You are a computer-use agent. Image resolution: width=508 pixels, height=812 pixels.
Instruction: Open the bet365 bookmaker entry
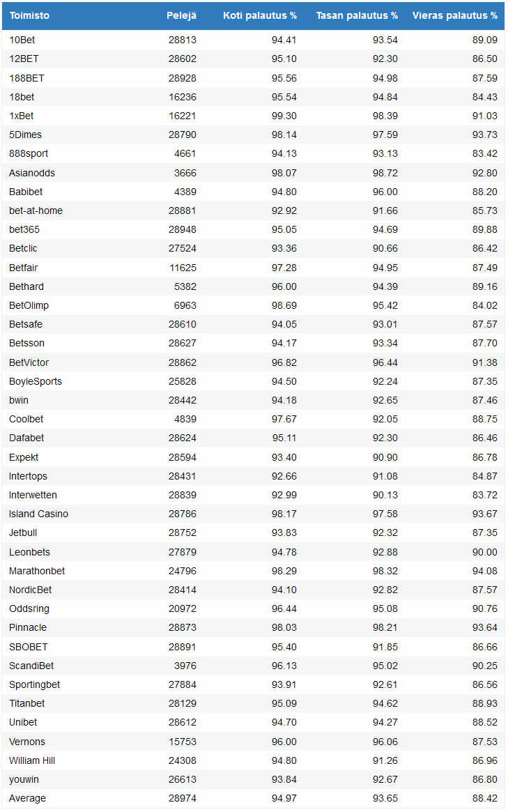pos(24,229)
